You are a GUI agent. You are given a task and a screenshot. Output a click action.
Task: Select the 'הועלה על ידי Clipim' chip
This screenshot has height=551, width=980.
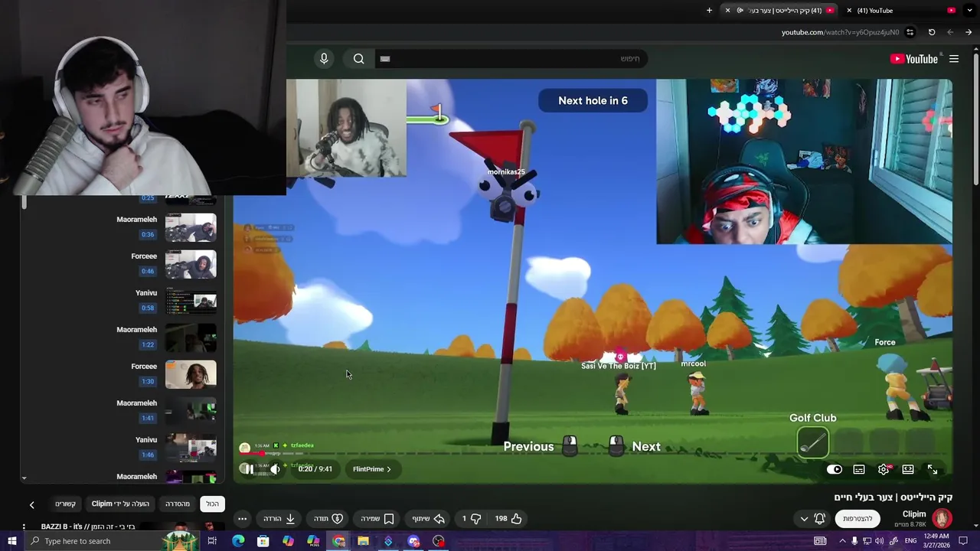120,504
